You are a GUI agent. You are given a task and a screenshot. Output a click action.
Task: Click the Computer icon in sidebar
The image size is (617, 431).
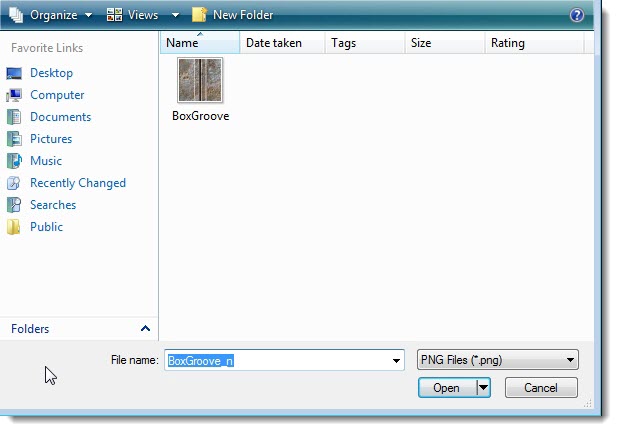click(14, 95)
